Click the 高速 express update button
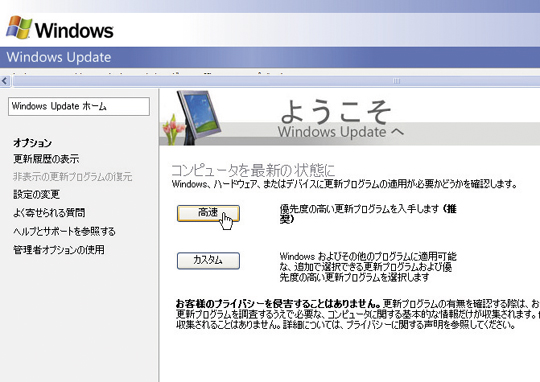 tap(208, 213)
